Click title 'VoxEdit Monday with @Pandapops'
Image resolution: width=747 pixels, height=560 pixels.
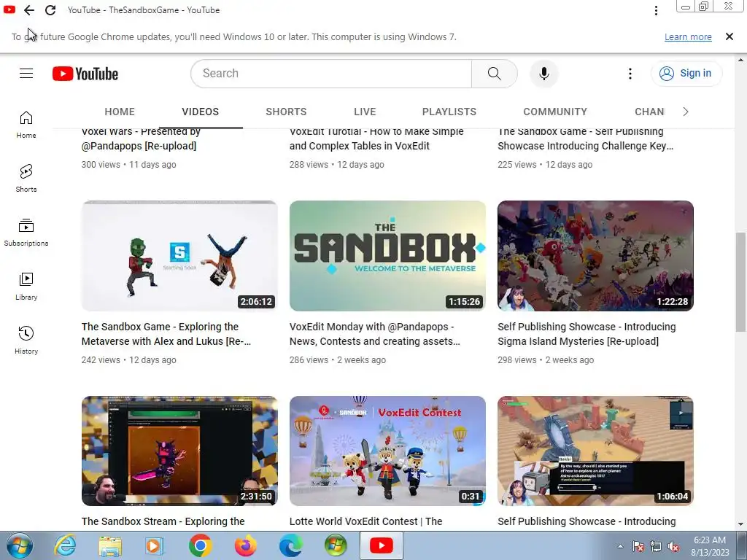[x=374, y=334]
